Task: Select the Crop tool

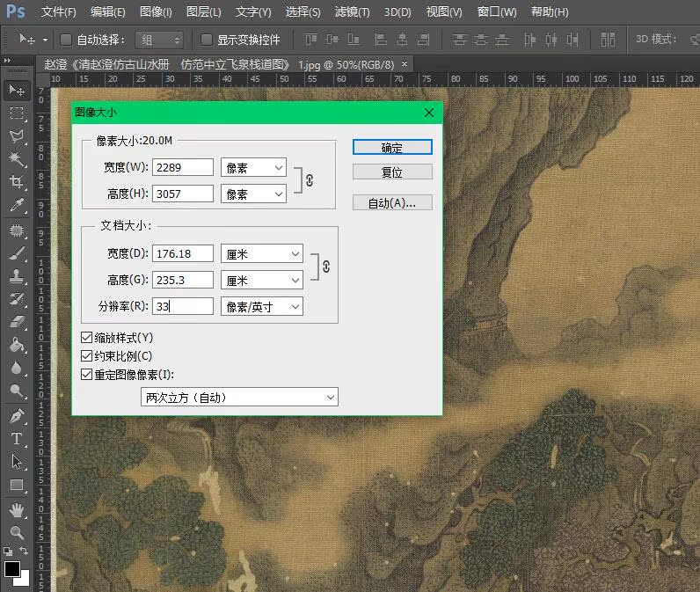Action: [x=17, y=182]
